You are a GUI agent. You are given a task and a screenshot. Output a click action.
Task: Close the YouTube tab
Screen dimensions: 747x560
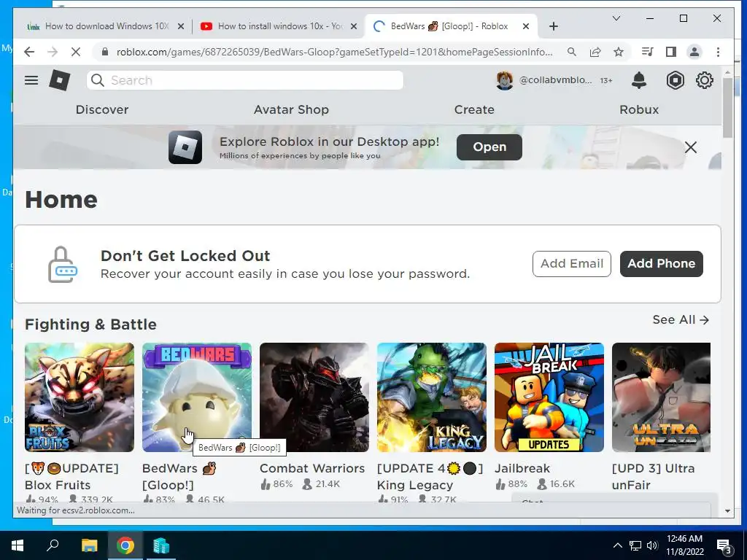(x=354, y=27)
